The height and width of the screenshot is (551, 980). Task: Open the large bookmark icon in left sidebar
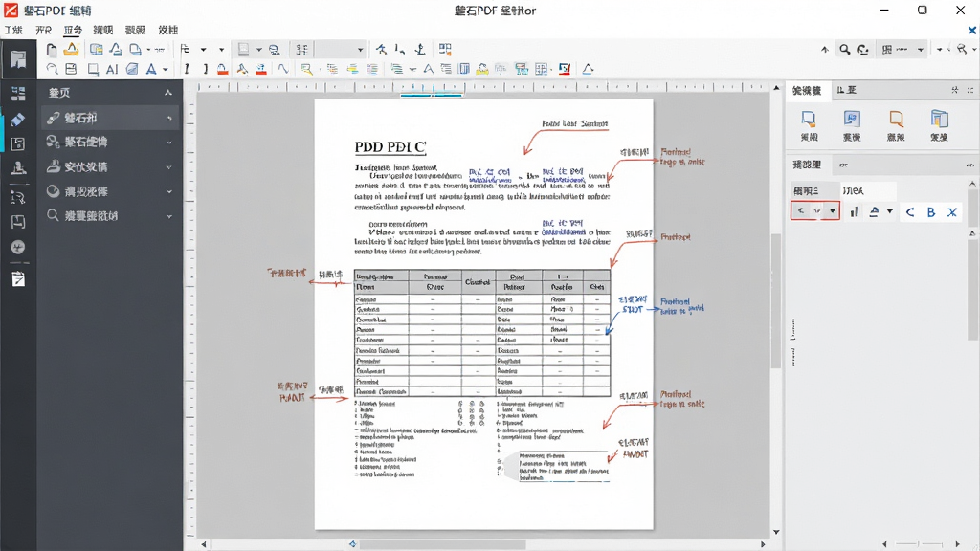18,59
